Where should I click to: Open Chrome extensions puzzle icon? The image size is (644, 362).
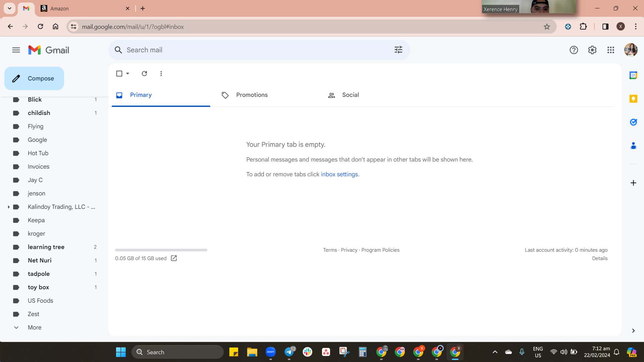(583, 26)
